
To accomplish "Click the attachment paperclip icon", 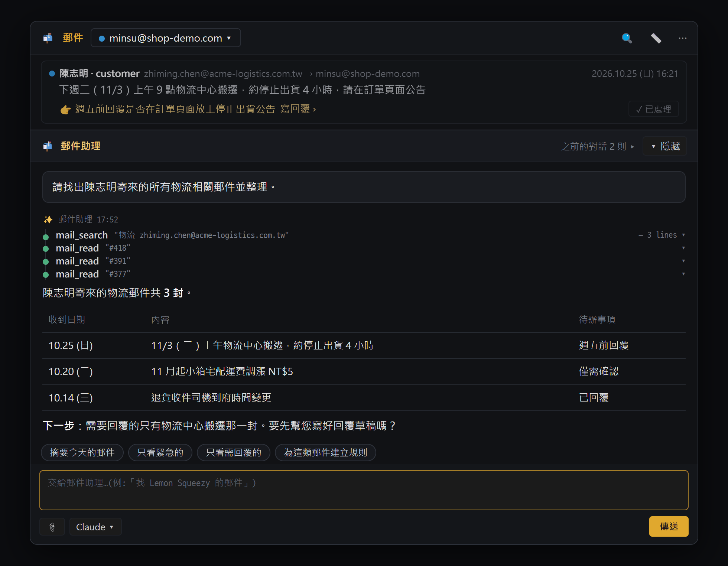I will 52,527.
